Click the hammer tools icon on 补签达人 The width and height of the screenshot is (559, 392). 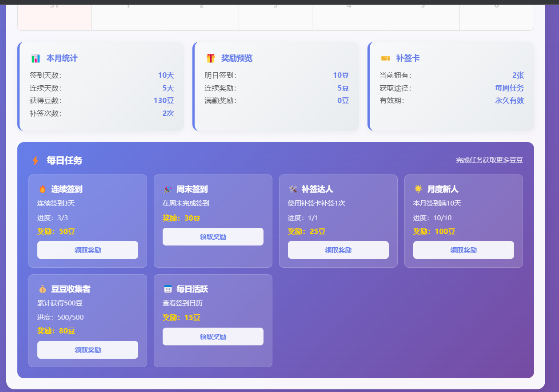[x=293, y=189]
